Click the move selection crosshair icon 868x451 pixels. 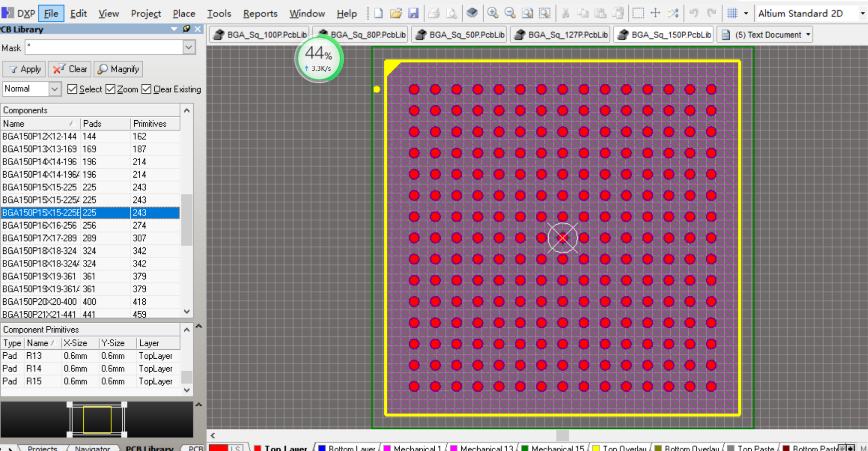[x=655, y=13]
